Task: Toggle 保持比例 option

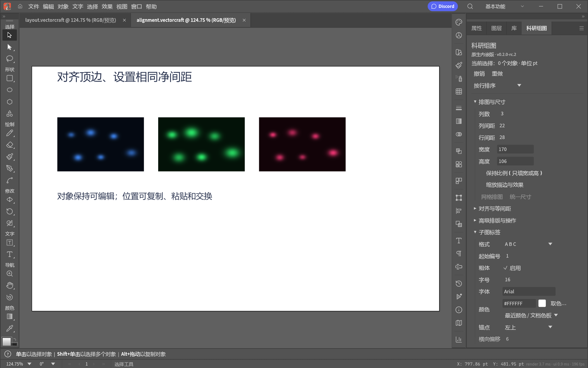Action: [x=514, y=173]
